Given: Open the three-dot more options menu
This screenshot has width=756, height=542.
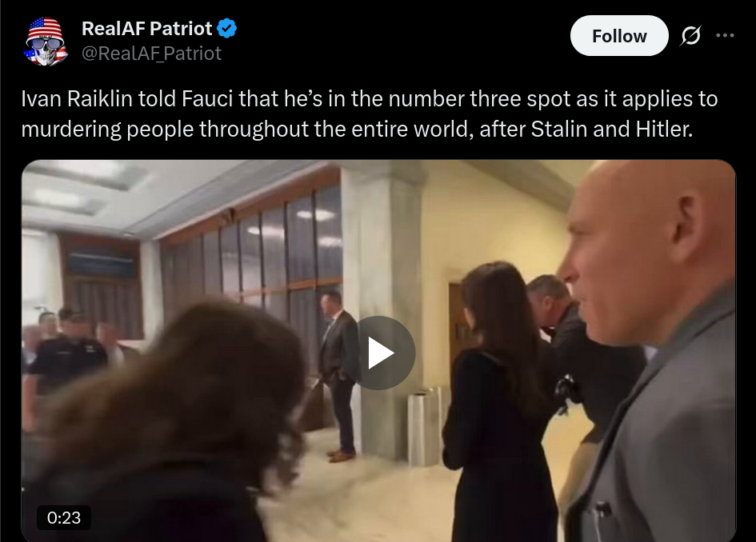Looking at the screenshot, I should (725, 35).
